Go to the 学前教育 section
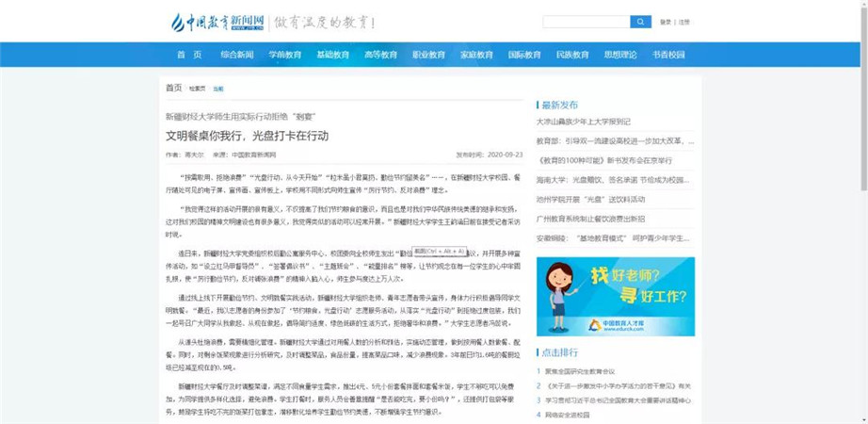This screenshot has height=424, width=868. [285, 55]
